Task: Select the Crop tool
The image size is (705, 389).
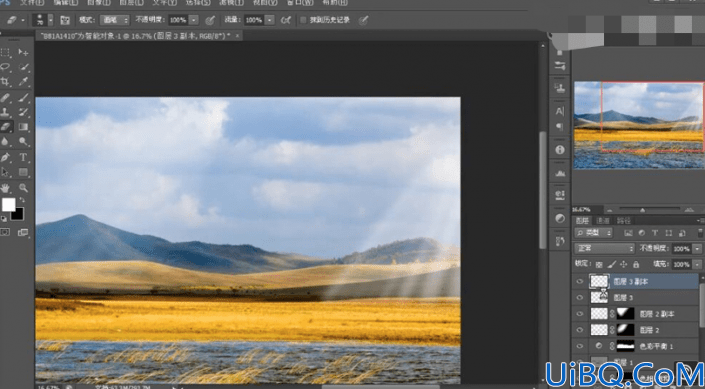Action: (x=5, y=81)
